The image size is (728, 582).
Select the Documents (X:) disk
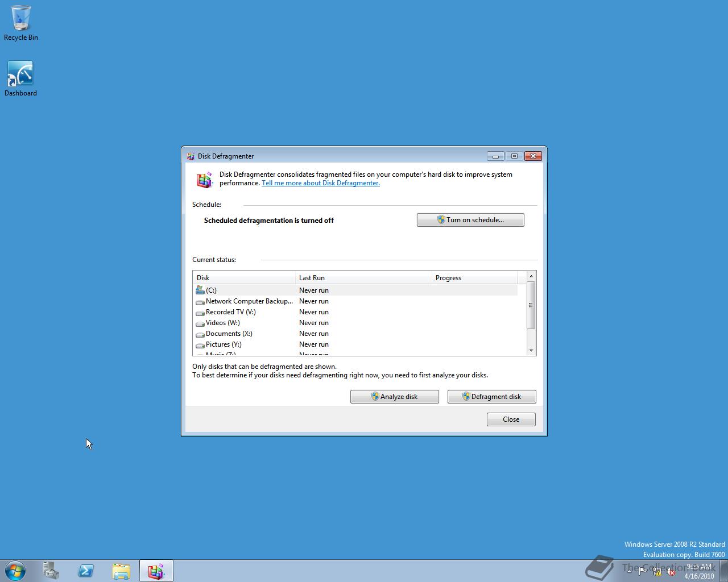[x=355, y=334]
